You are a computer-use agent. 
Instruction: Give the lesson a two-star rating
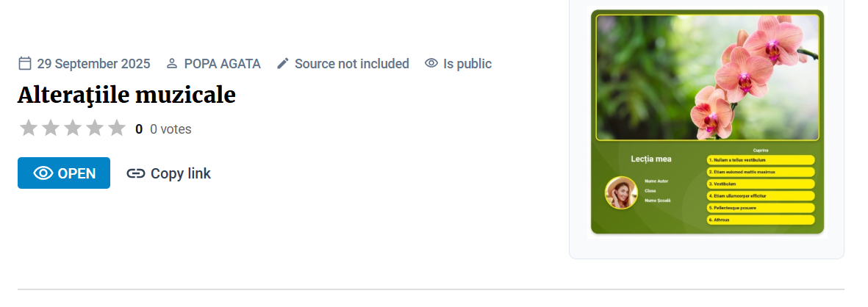click(51, 129)
